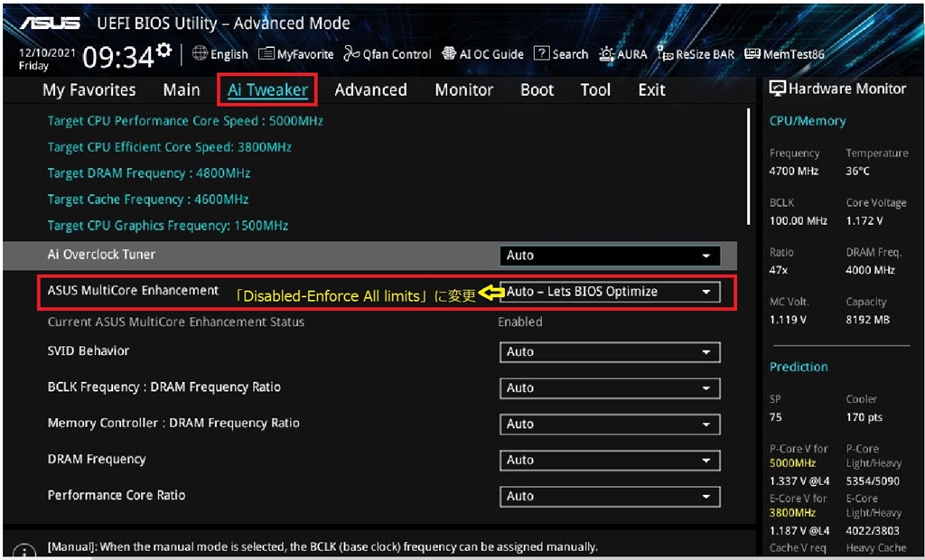Click Current ASUS MultiCore Enhancement Status text
The height and width of the screenshot is (560, 925).
(x=176, y=322)
